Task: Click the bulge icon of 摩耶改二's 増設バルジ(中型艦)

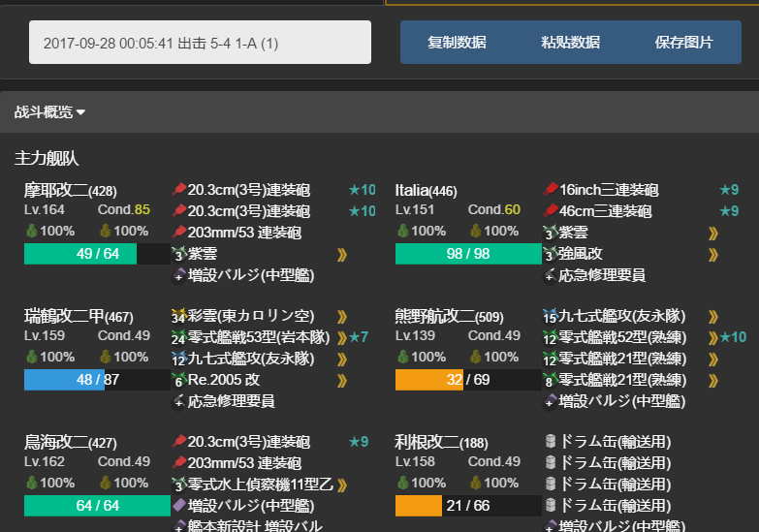Action: (x=179, y=275)
